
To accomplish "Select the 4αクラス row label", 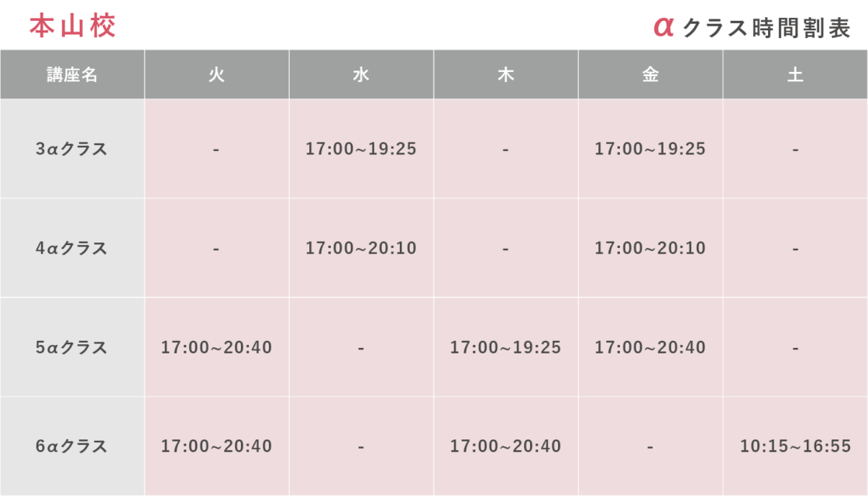I will 72,248.
